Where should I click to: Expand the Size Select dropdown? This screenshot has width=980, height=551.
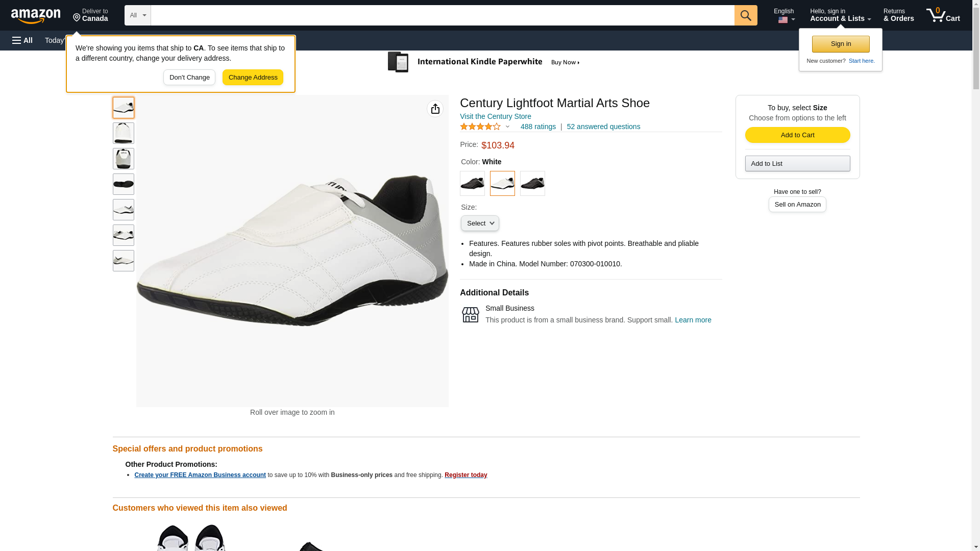pyautogui.click(x=480, y=223)
